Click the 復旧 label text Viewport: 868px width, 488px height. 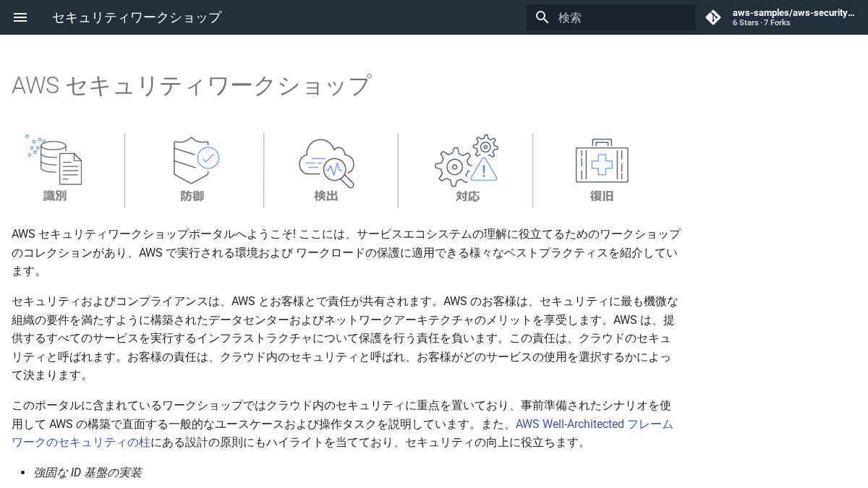point(602,196)
